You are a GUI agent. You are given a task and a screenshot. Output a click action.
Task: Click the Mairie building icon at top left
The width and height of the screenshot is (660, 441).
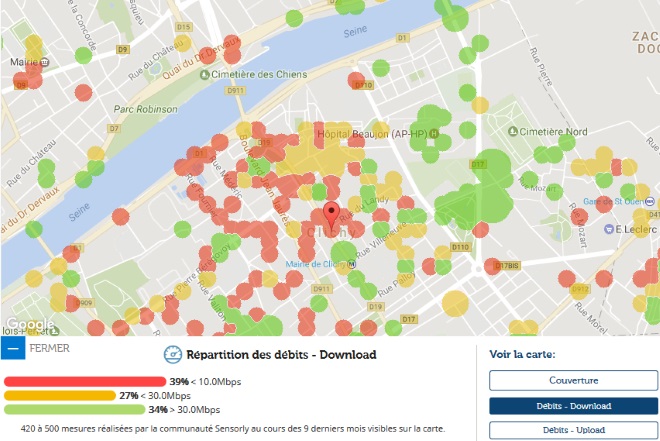tap(44, 62)
